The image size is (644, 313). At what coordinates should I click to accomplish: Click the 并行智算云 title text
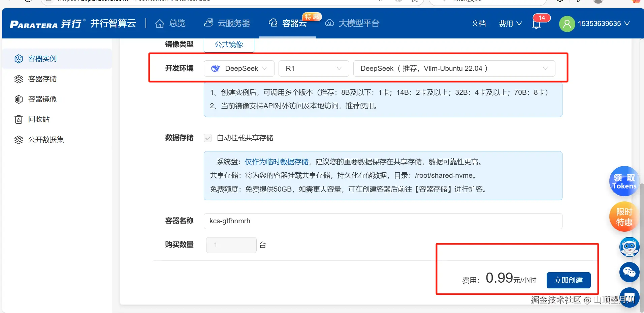113,23
